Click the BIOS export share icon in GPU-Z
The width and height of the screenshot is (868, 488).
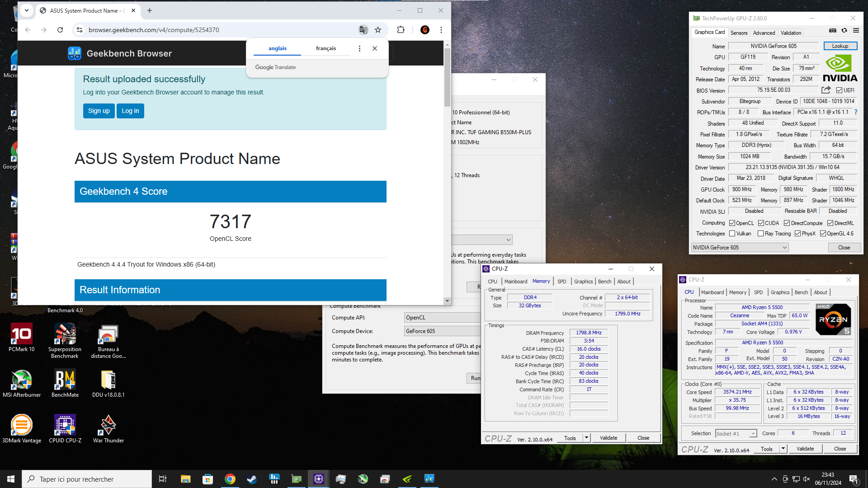pyautogui.click(x=826, y=90)
